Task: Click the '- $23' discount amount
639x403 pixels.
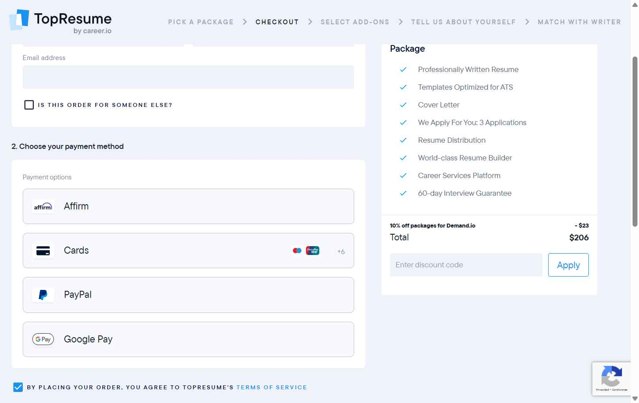Action: (582, 226)
